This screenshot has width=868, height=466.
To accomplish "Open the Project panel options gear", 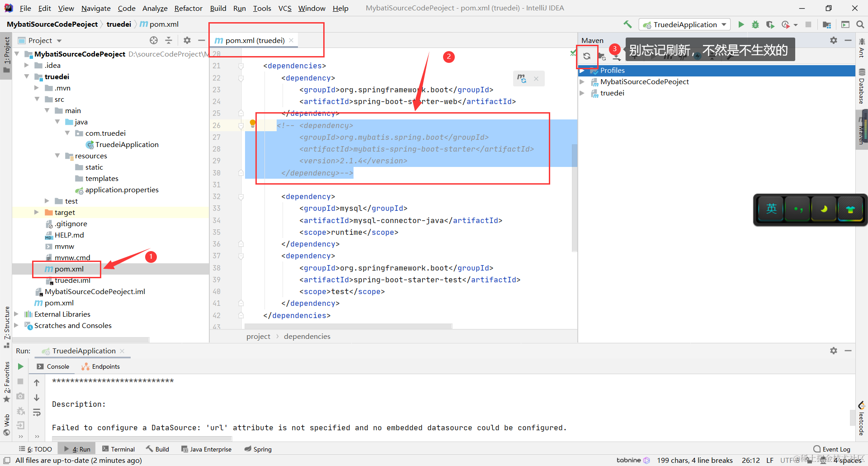I will point(187,40).
